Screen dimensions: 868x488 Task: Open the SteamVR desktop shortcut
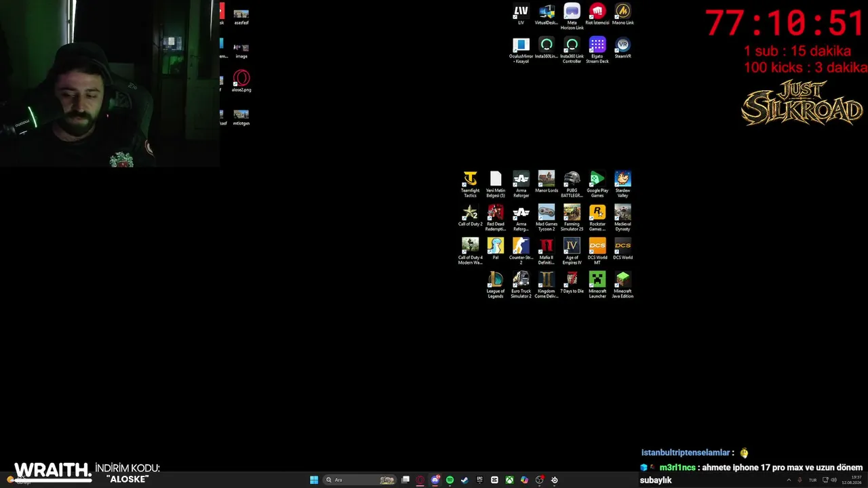click(623, 47)
